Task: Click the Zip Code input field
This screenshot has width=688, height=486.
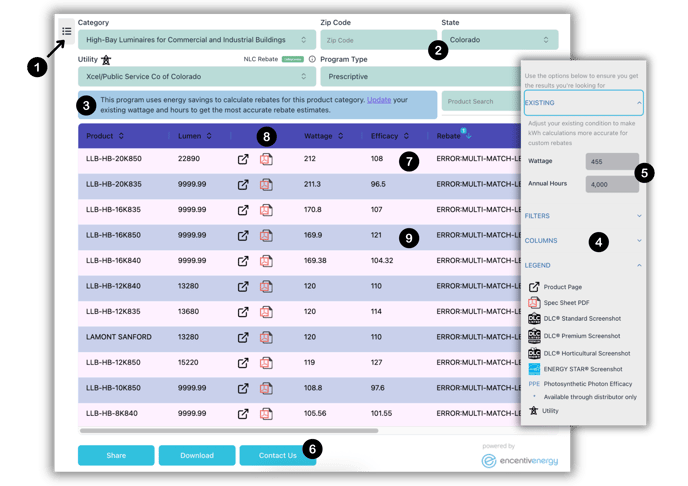Action: coord(377,40)
